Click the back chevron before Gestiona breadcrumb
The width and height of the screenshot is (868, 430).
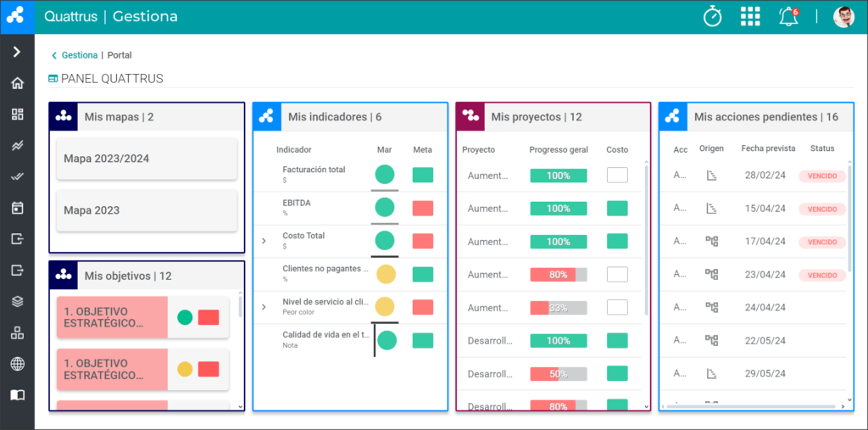coord(54,55)
